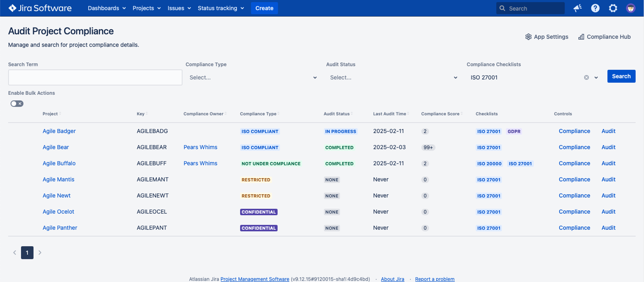This screenshot has height=282, width=644.
Task: Clear the ISO 27001 checklist selection
Action: 586,78
